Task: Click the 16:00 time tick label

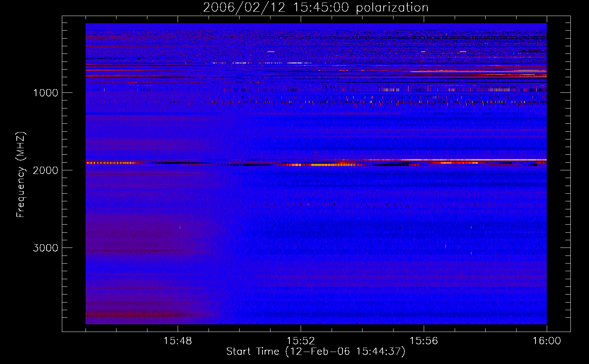Action: point(547,341)
